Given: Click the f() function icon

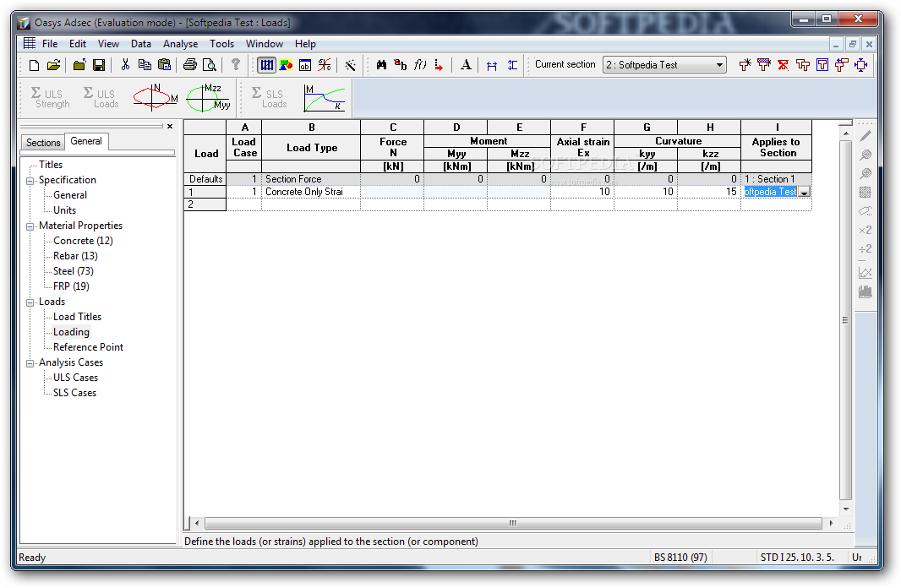Looking at the screenshot, I should point(420,65).
